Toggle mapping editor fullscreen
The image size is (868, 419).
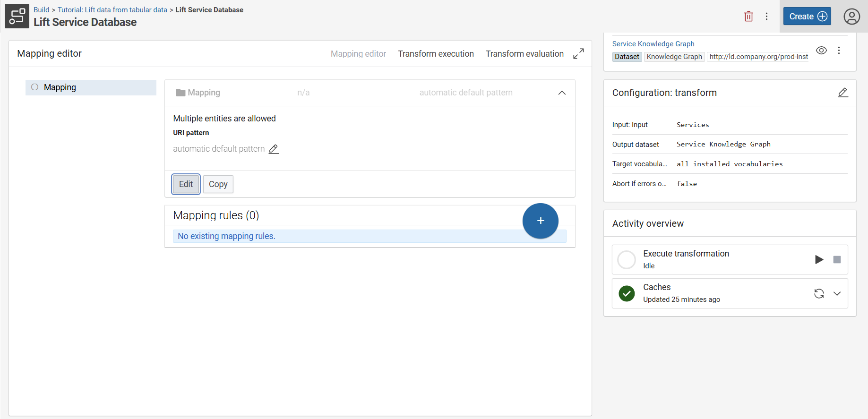coord(578,54)
